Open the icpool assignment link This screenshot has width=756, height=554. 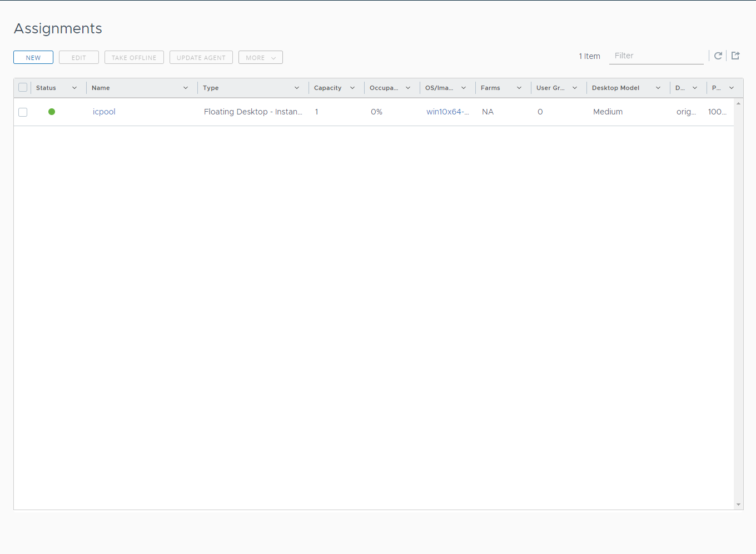104,112
